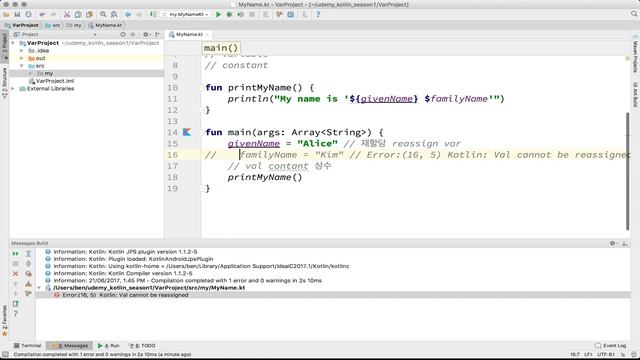
Task: Start debugging with the Debug bug icon
Action: pos(229,14)
